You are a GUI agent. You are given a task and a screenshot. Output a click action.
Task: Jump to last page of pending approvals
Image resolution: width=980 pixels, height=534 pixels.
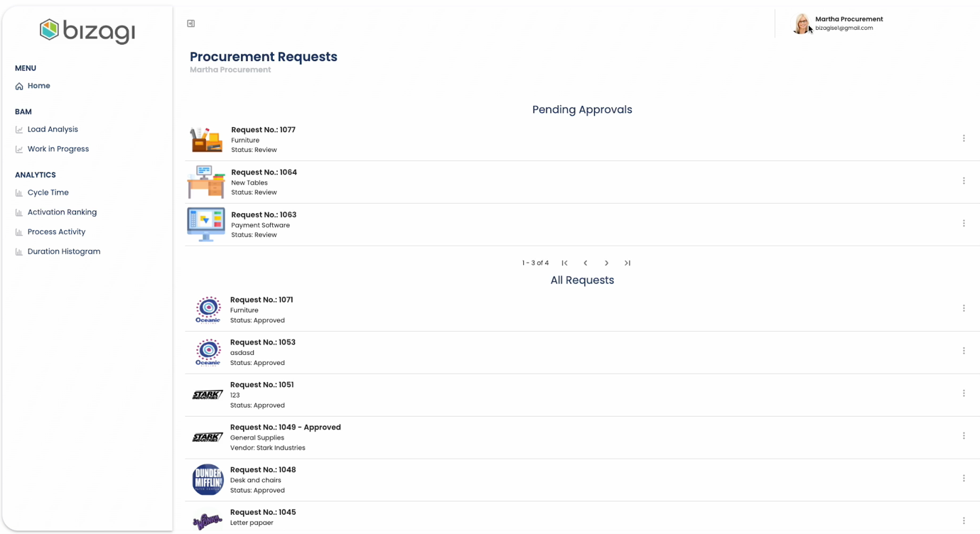628,263
